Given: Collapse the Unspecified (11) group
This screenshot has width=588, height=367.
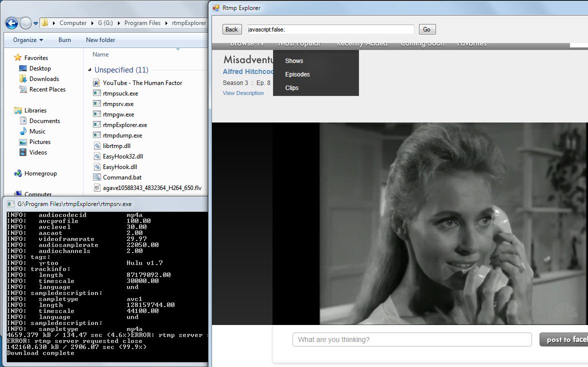Looking at the screenshot, I should click(89, 69).
